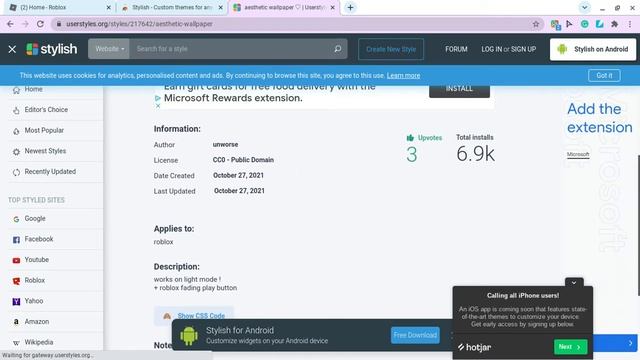
Task: Open the browser extensions puzzle icon
Action: pos(614,24)
